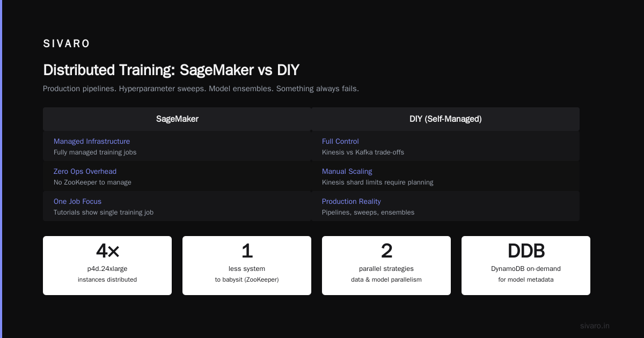Viewport: 644px width, 338px height.
Task: Click the '2' stat value
Action: [386, 251]
